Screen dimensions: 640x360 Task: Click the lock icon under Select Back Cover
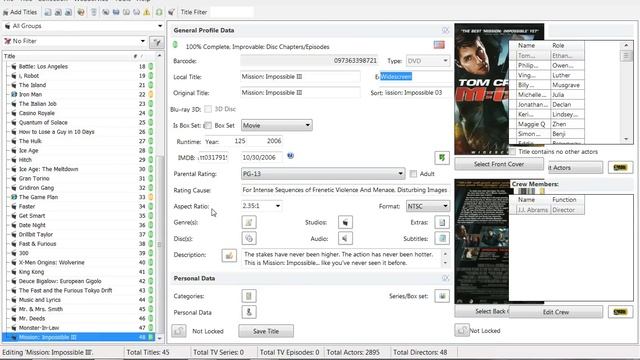[x=462, y=330]
